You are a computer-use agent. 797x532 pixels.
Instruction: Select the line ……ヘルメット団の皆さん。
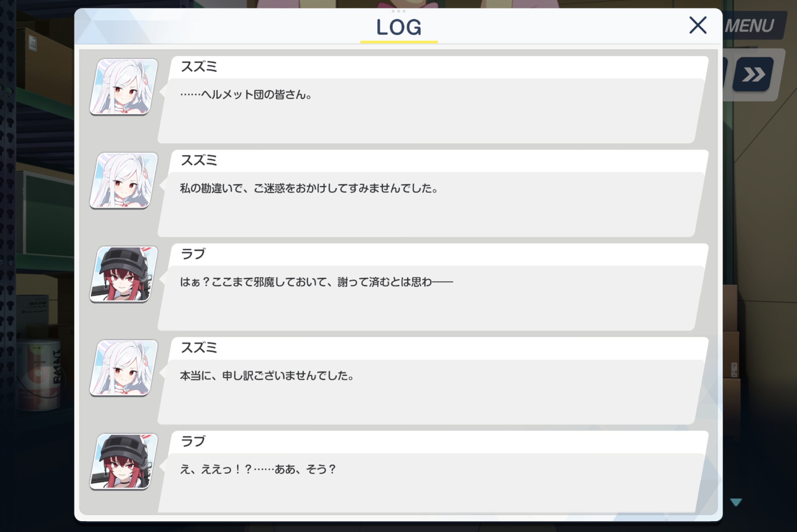point(246,94)
